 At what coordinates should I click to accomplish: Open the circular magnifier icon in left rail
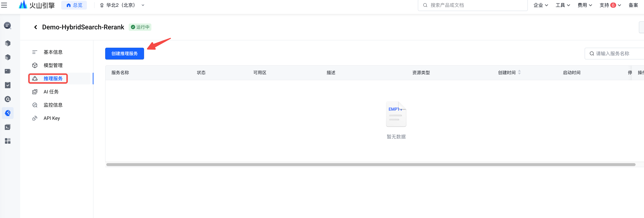point(8,99)
